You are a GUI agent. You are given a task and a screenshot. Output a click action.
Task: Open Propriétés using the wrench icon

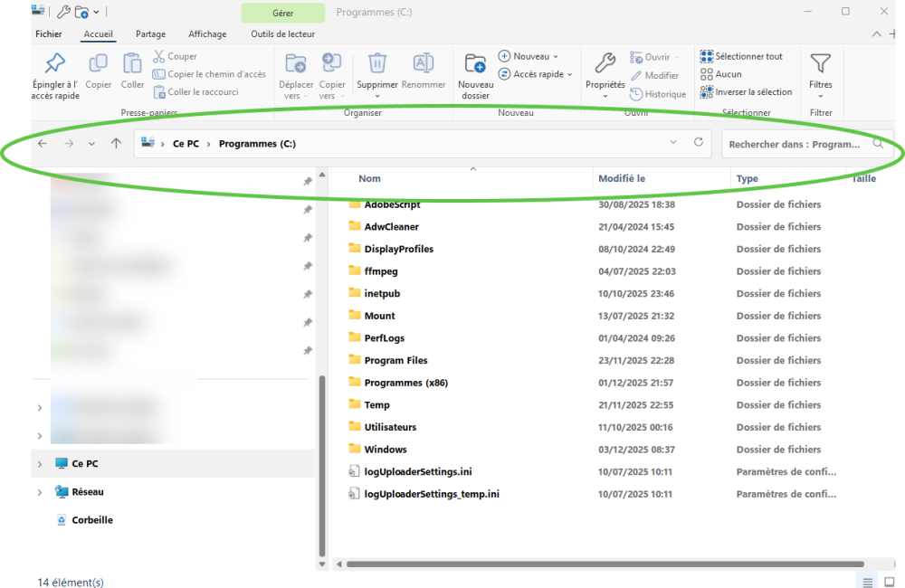tap(605, 63)
